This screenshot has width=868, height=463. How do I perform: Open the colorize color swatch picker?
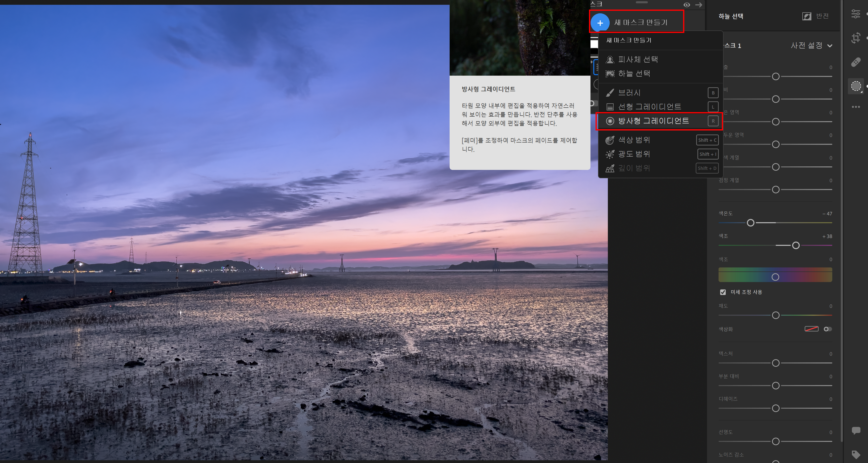[811, 329]
